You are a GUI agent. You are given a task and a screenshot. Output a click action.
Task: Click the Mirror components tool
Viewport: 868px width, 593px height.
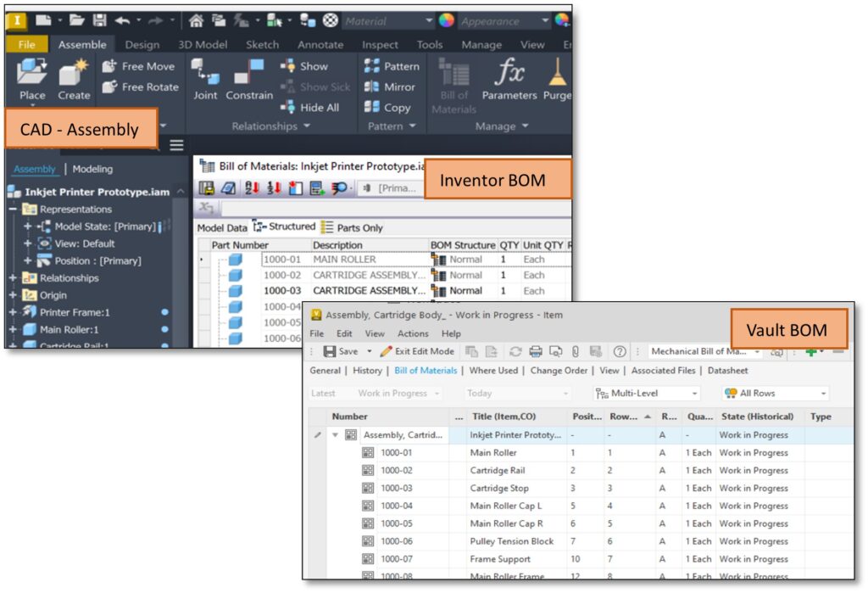coord(390,87)
